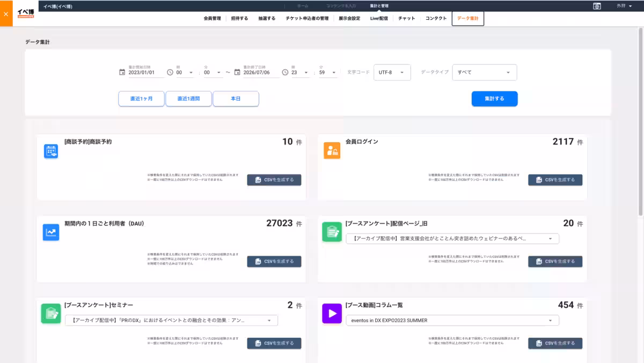
Task: Click the blue 集計する button
Action: (495, 99)
